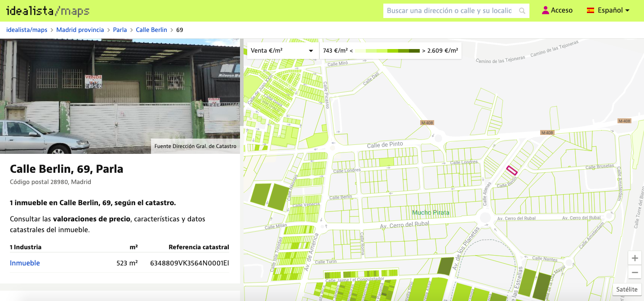
Task: Click the search magnifier icon
Action: [522, 11]
